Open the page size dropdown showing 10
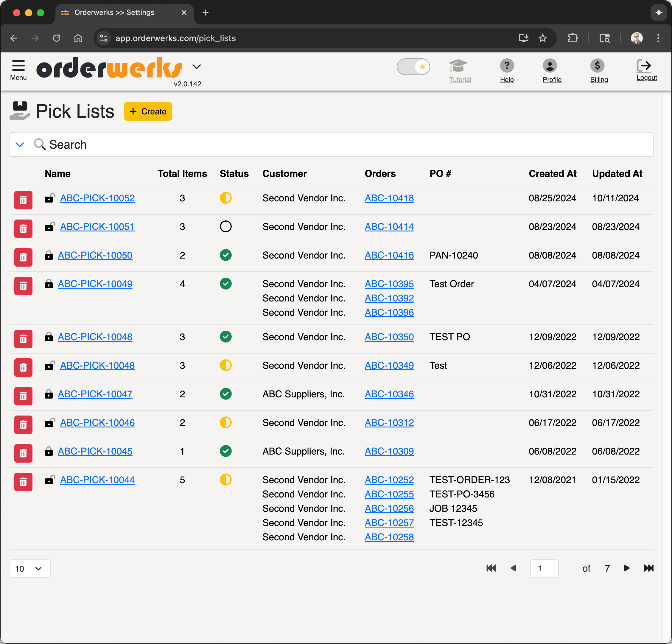This screenshot has width=672, height=644. click(x=30, y=569)
